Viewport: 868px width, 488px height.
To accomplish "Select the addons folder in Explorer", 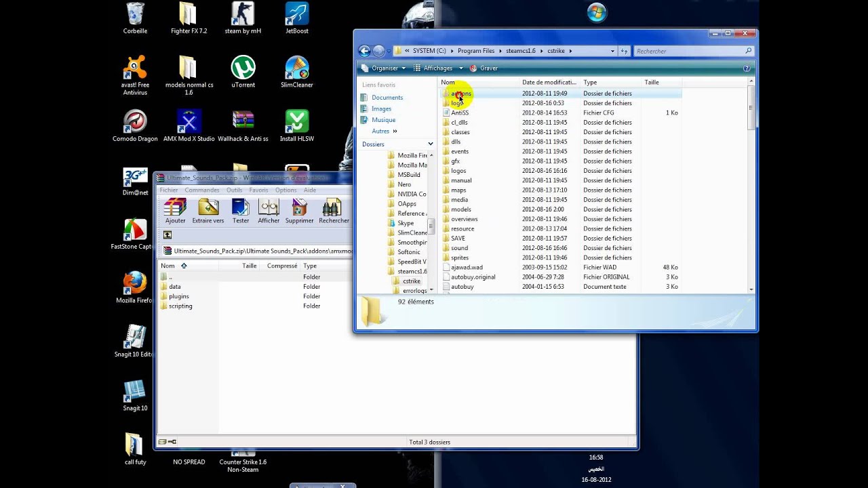I will click(461, 94).
